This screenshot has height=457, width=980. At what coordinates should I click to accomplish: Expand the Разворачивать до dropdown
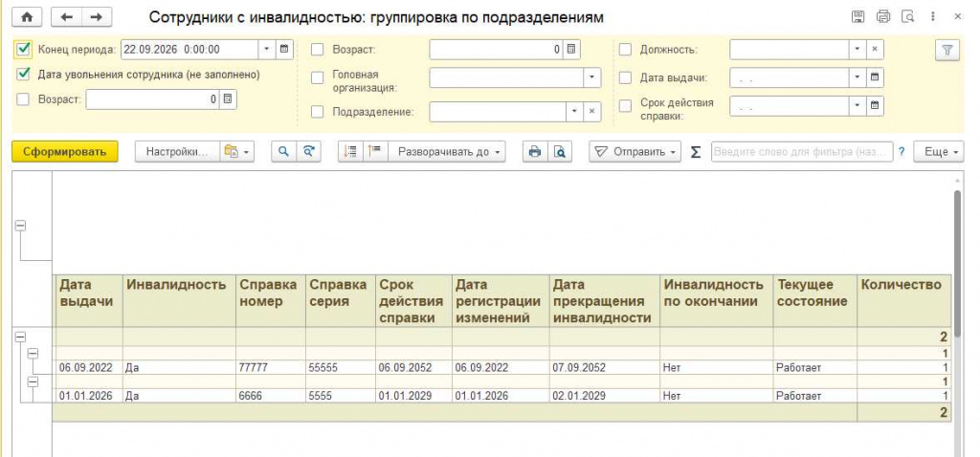click(x=447, y=151)
